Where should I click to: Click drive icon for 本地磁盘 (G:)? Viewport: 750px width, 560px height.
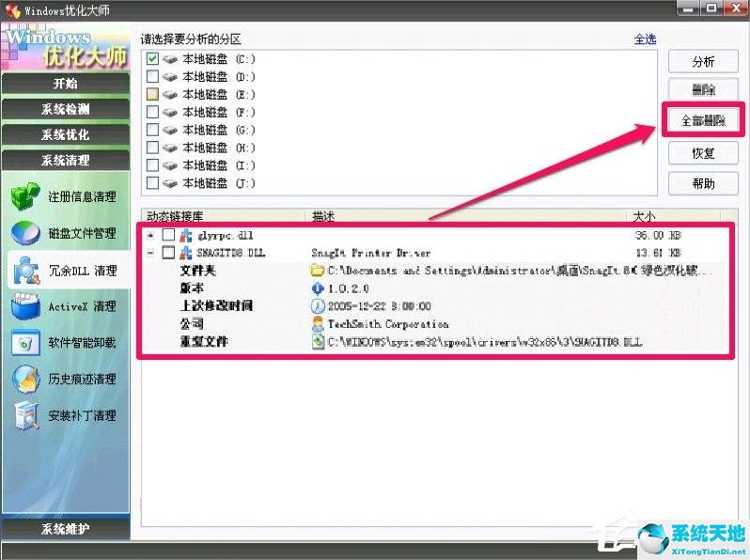point(170,130)
